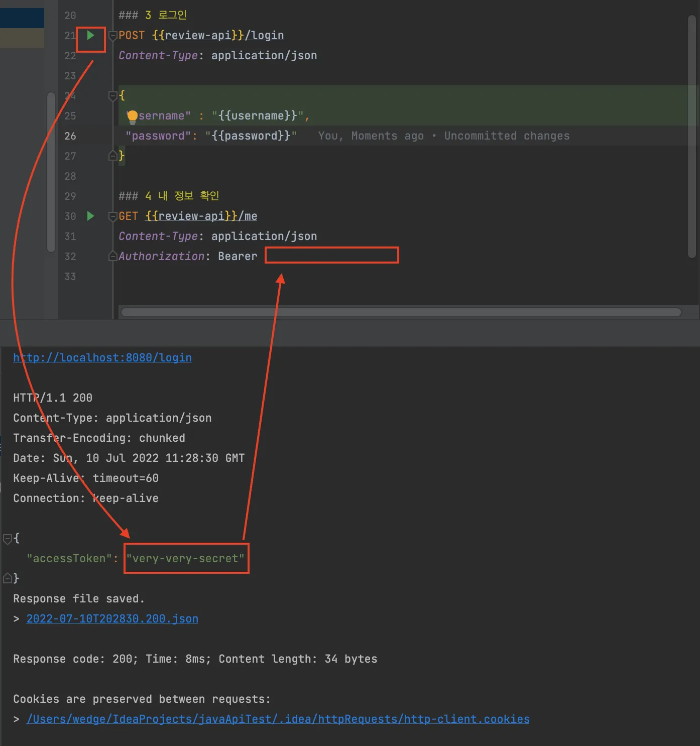Run the POST login request on line 21
This screenshot has height=746, width=700.
[x=90, y=35]
